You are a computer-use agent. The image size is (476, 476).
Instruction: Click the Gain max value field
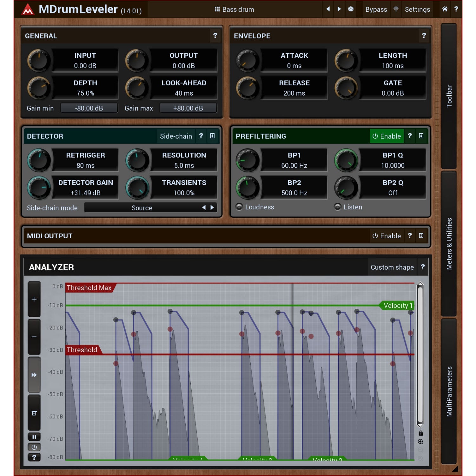point(188,108)
